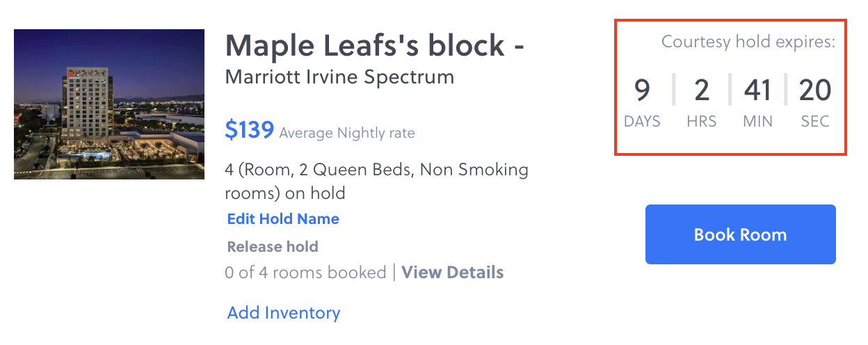Open View Details for booked rooms

452,272
